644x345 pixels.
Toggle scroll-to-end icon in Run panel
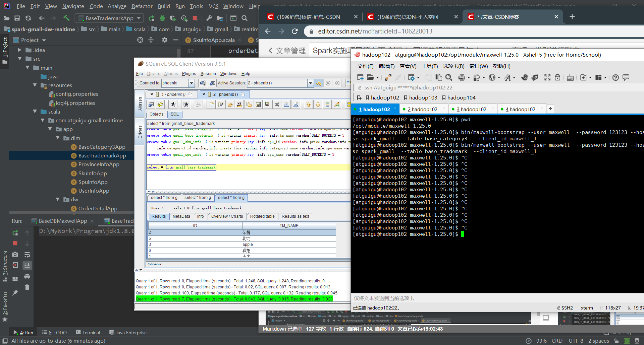click(27, 265)
